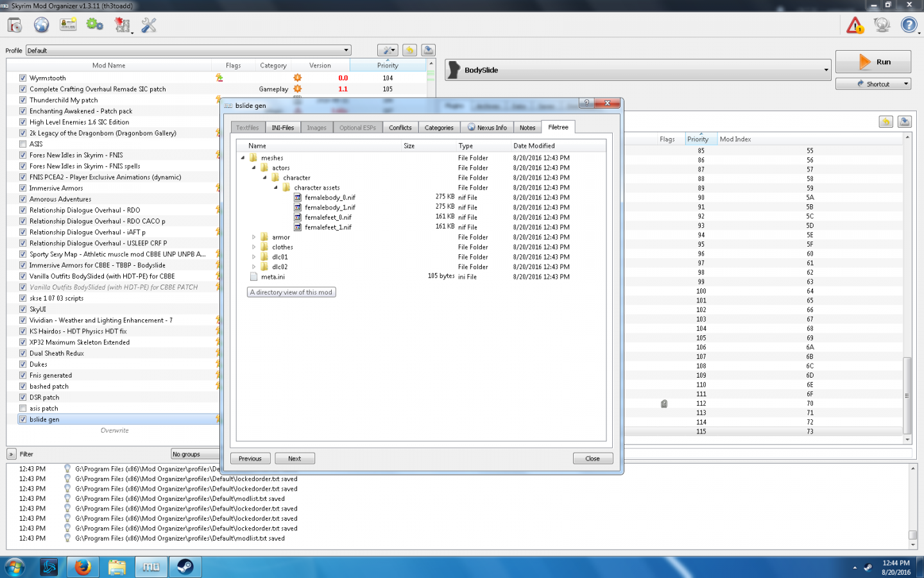Click the wrench dropdown above mod list
The height and width of the screenshot is (578, 924).
coord(388,50)
